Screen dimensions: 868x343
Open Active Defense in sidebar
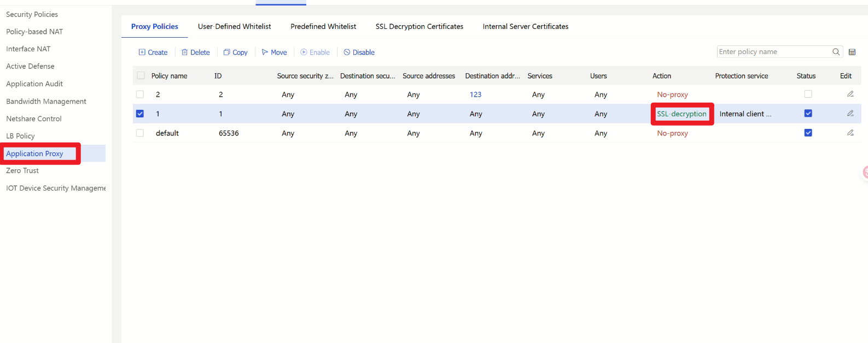click(30, 66)
